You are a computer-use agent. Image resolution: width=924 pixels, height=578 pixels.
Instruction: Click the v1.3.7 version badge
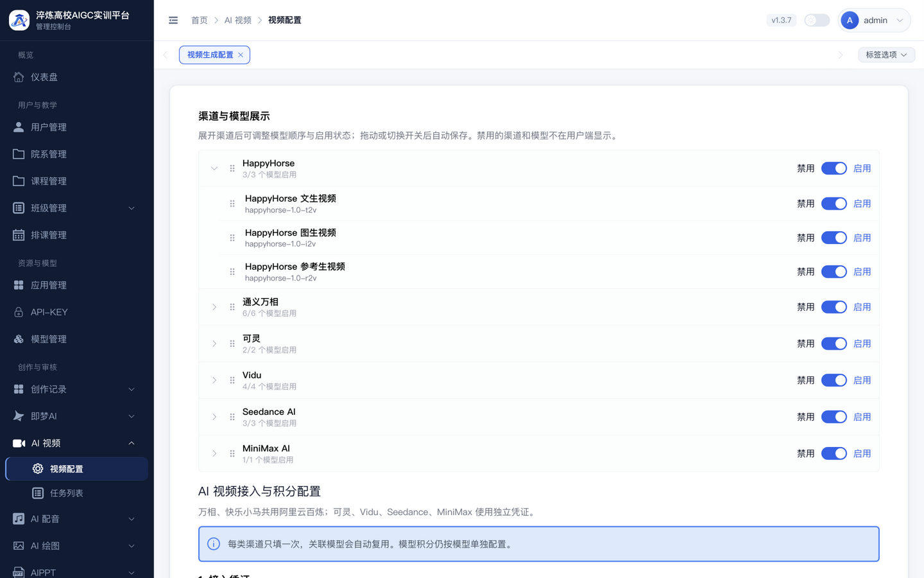[x=781, y=21]
